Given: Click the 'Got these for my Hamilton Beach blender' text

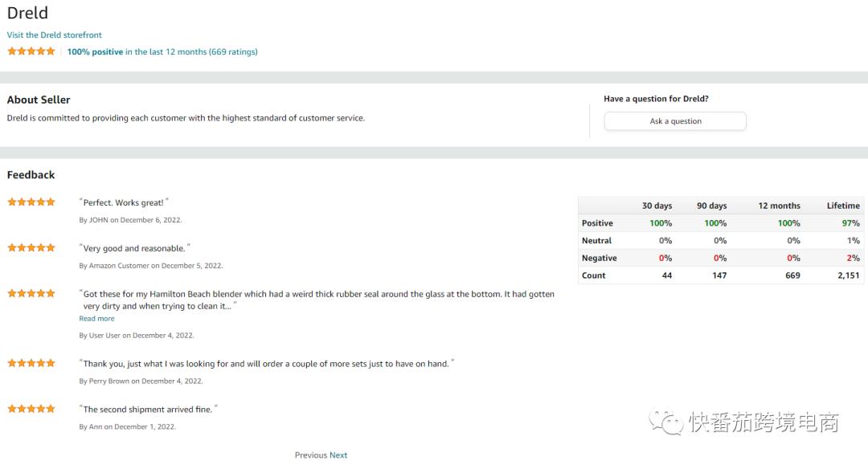Looking at the screenshot, I should coord(317,300).
